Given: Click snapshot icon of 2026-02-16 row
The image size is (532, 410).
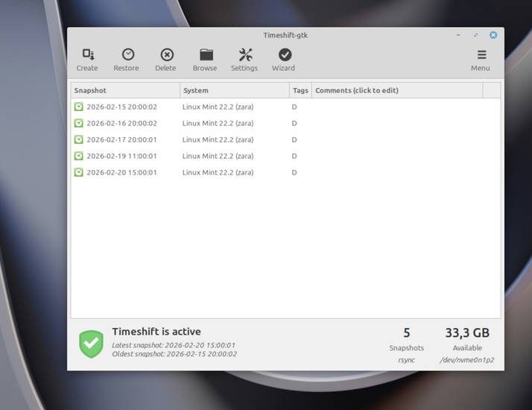Looking at the screenshot, I should [79, 123].
